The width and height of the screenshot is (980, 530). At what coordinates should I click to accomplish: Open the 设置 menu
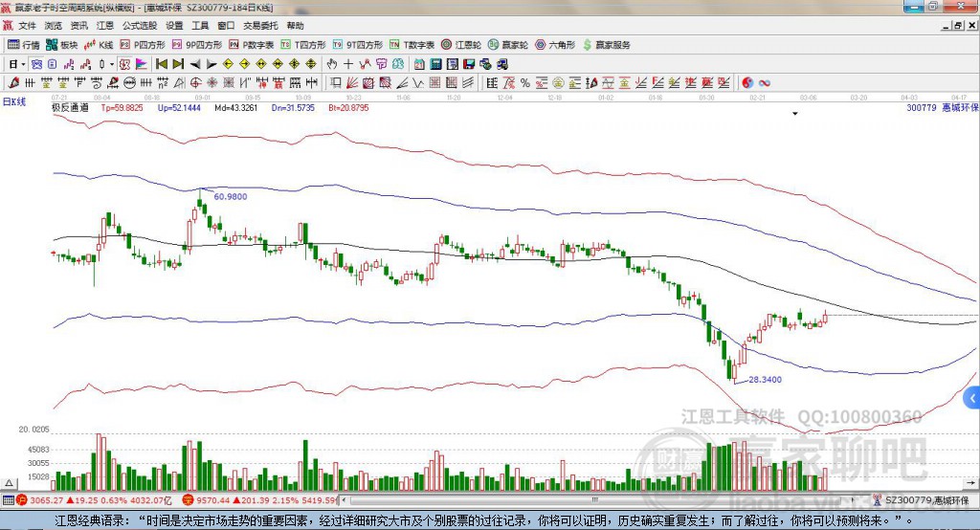tap(174, 26)
